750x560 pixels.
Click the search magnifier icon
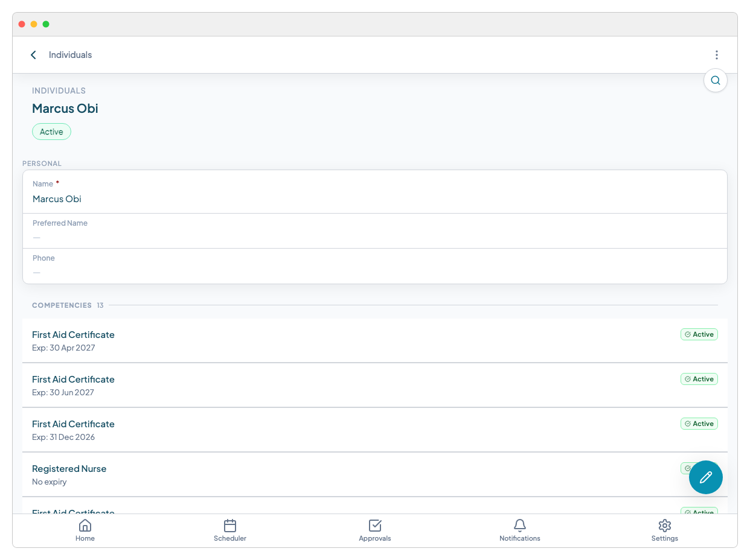tap(715, 80)
